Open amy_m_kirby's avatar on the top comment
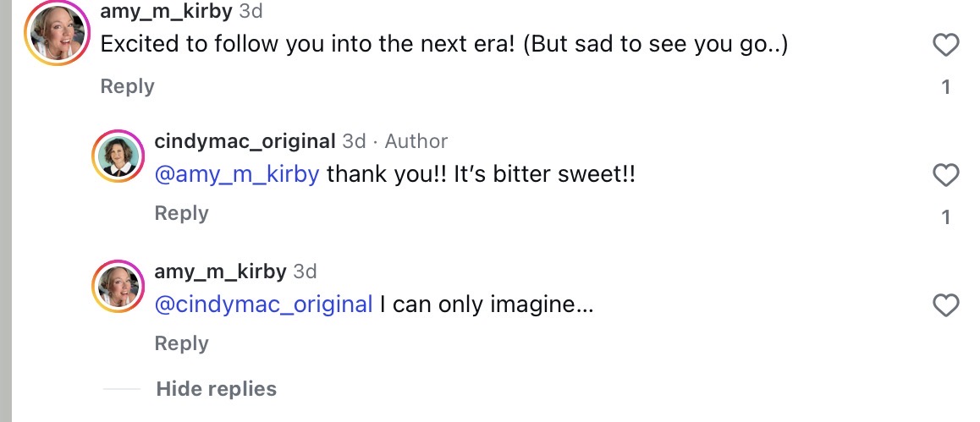980x422 pixels. coord(58,32)
